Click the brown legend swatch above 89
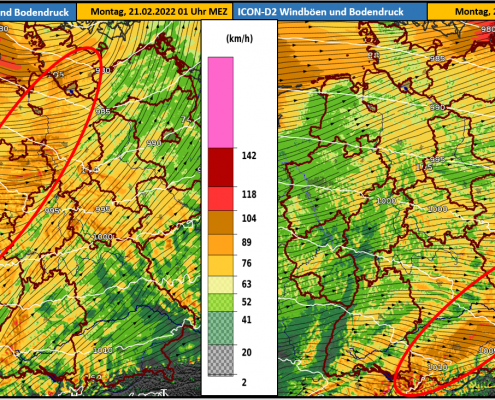The image size is (495, 400). coord(221,222)
